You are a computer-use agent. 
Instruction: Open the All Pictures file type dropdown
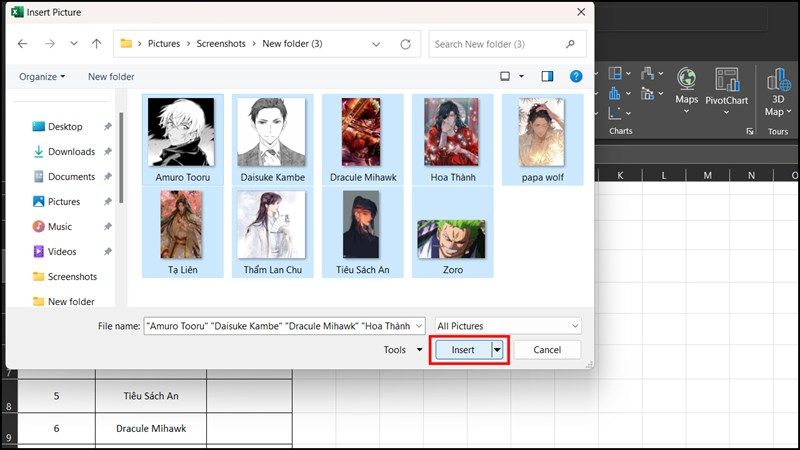pos(508,326)
